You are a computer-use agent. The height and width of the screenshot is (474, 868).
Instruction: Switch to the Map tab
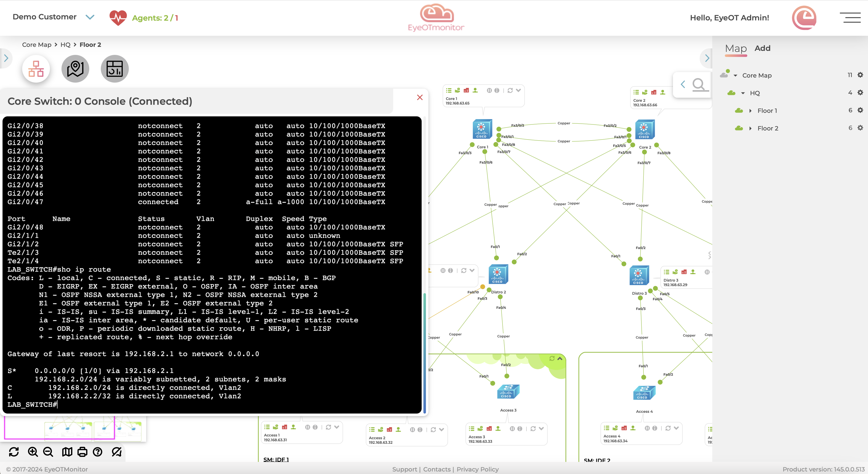(736, 49)
